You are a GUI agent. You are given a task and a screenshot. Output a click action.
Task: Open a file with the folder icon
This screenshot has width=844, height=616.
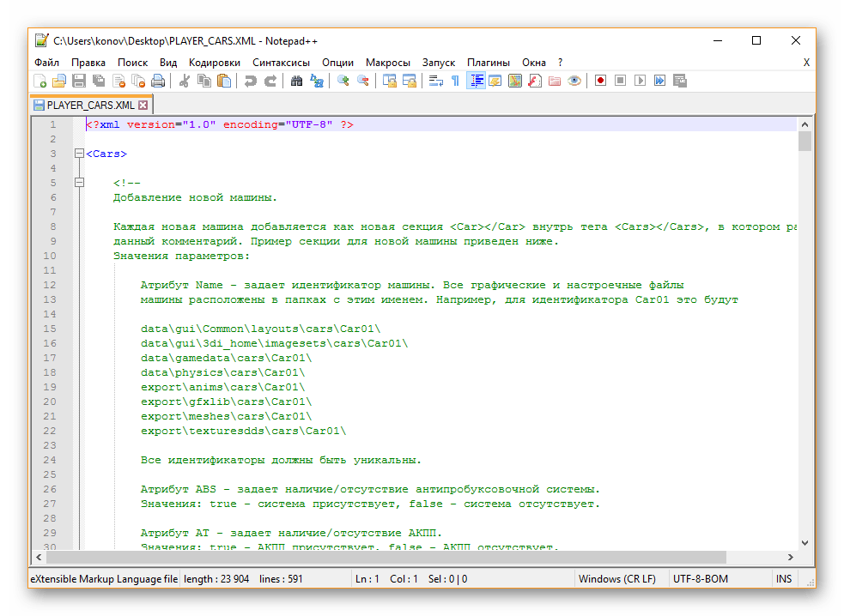click(x=59, y=81)
